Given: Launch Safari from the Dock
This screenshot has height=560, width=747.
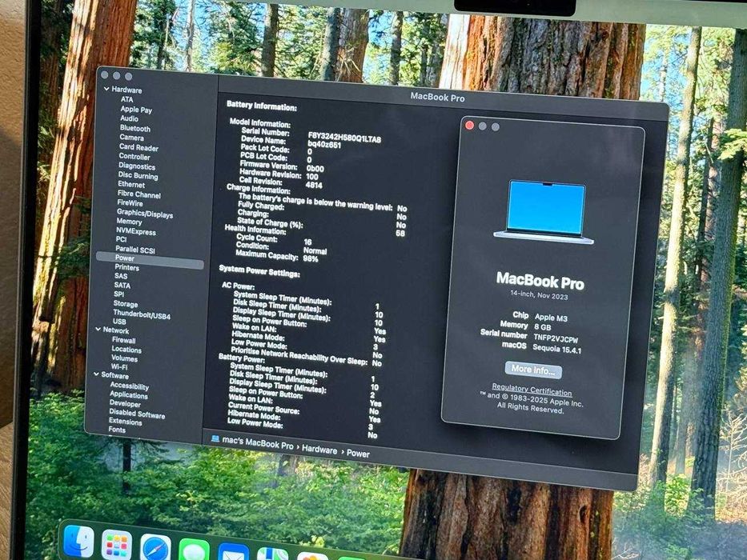Looking at the screenshot, I should pos(156,548).
